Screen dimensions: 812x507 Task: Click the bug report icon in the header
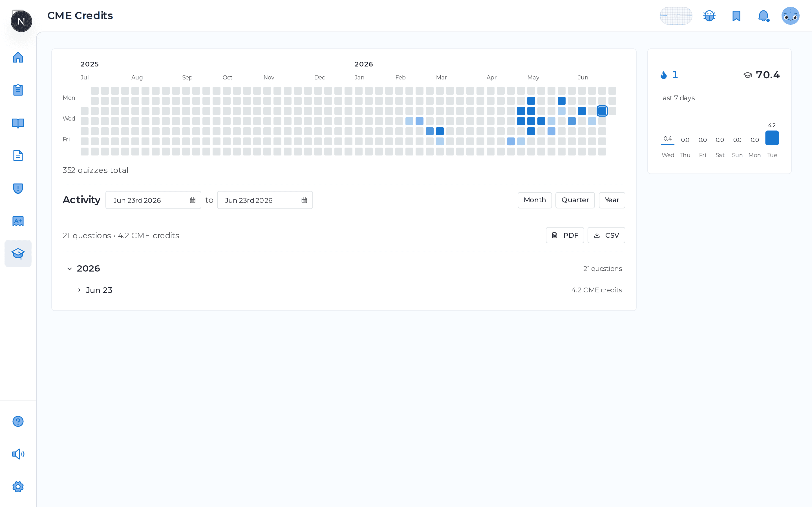point(709,16)
